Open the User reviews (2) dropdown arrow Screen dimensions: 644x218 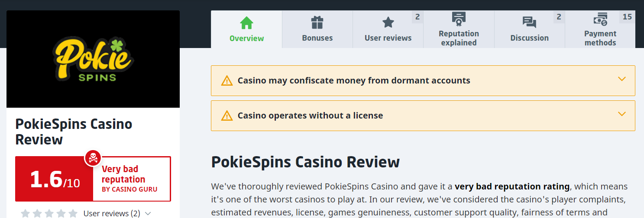pyautogui.click(x=148, y=213)
